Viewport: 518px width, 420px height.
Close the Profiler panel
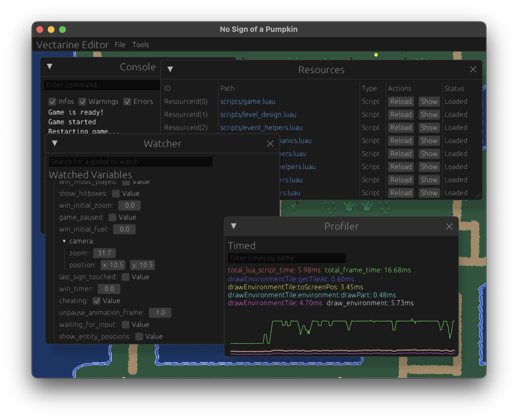pyautogui.click(x=449, y=226)
